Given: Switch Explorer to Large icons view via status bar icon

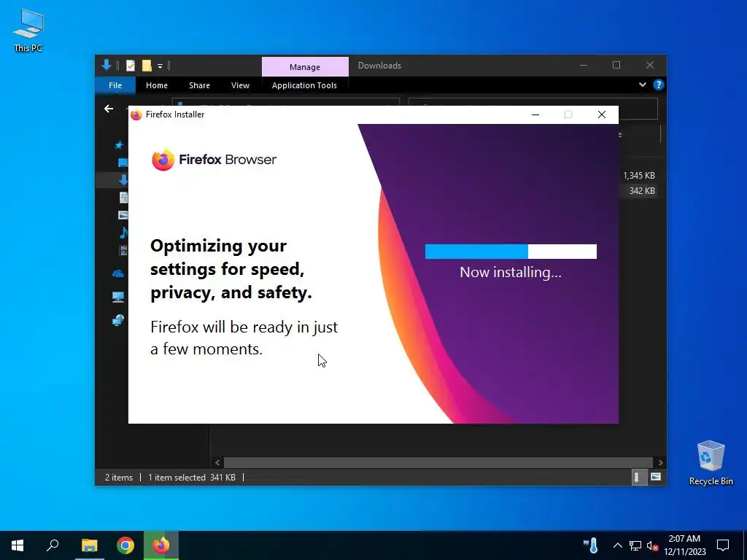Looking at the screenshot, I should (656, 477).
